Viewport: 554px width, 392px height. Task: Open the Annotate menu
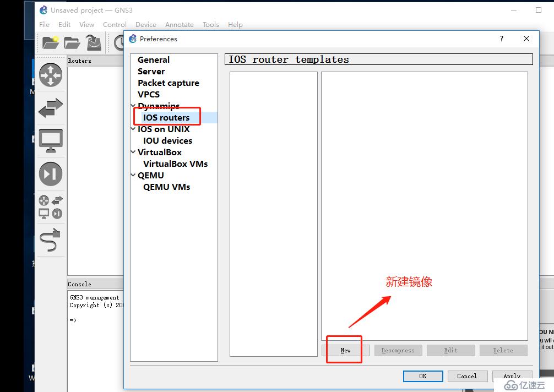[x=180, y=24]
